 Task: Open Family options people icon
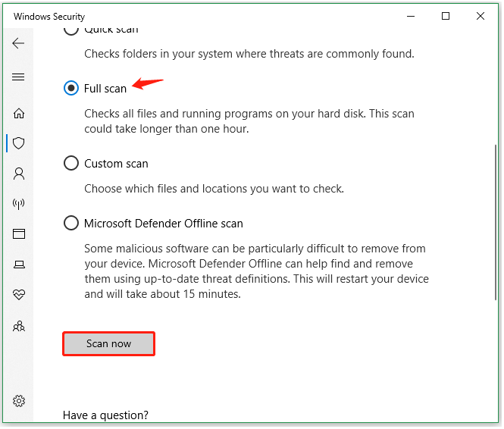click(x=19, y=327)
